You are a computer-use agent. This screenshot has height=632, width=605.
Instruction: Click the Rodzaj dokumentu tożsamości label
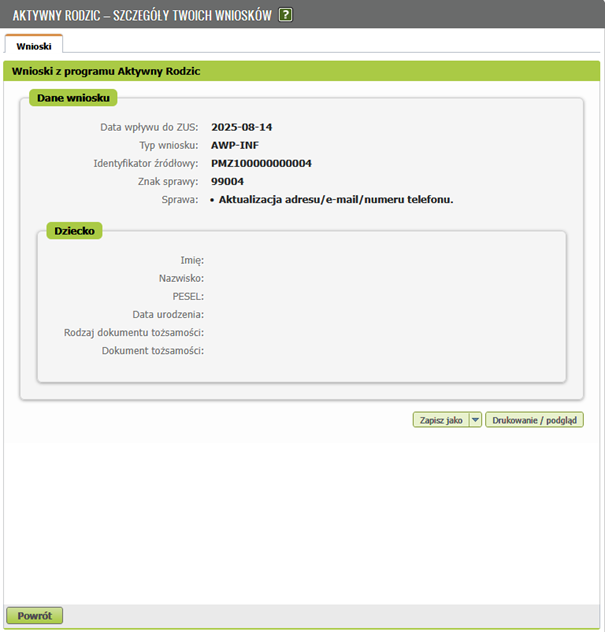coord(134,332)
